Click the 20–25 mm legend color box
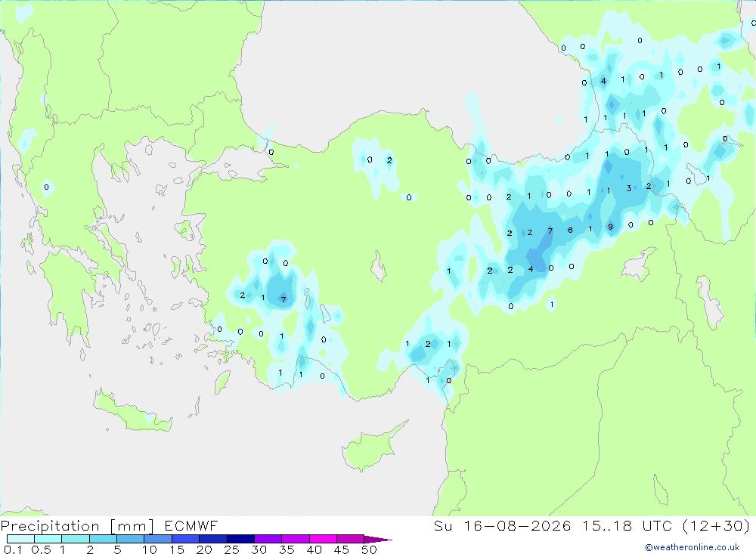The width and height of the screenshot is (756, 554). 212,539
